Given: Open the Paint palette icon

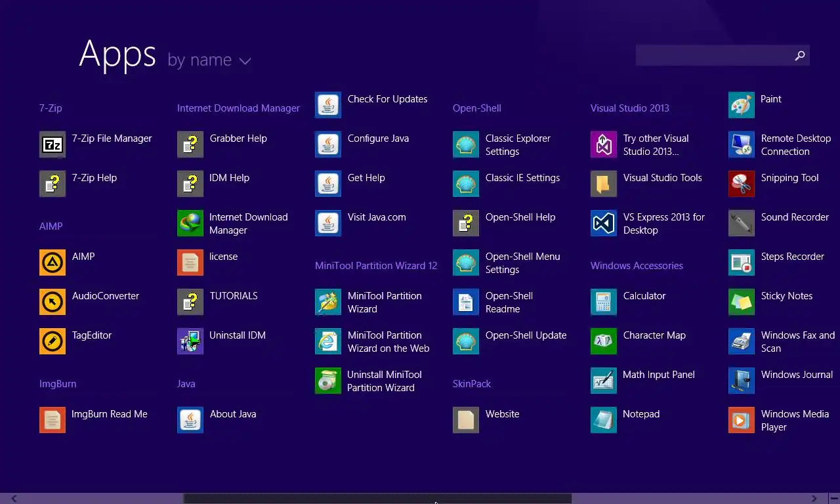Looking at the screenshot, I should coord(742,105).
